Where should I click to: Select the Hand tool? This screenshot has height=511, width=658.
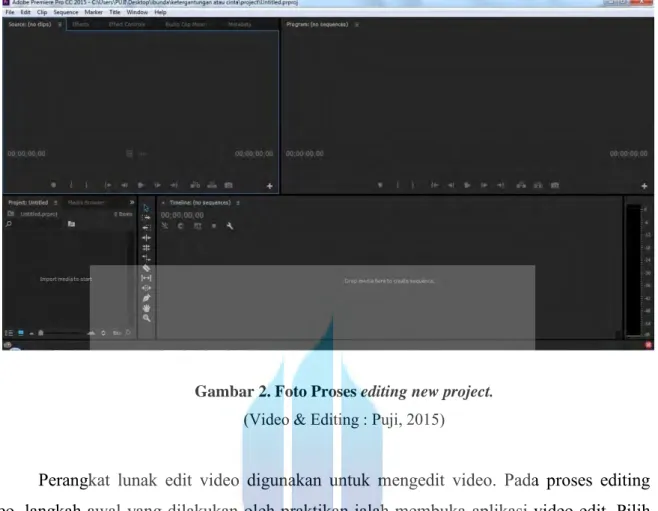click(x=146, y=308)
